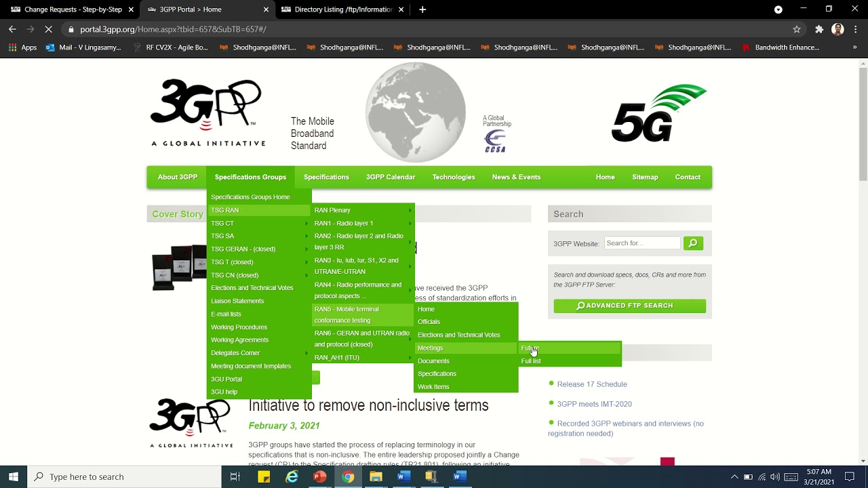Click the ADVANCED FTP SEARCH button
The width and height of the screenshot is (868, 488).
pyautogui.click(x=629, y=306)
